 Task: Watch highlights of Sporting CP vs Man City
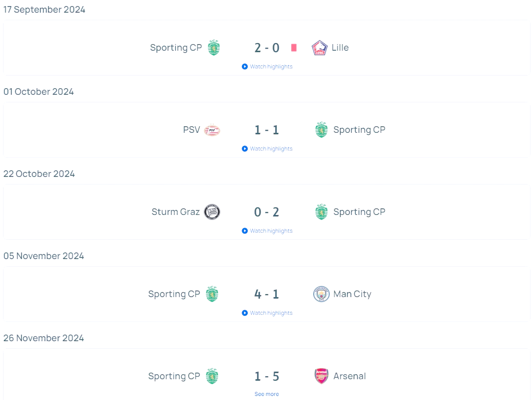268,313
